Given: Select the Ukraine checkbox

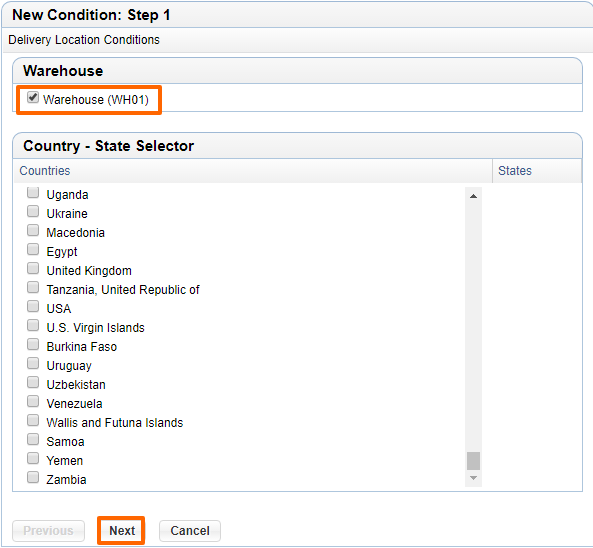Looking at the screenshot, I should click(33, 211).
